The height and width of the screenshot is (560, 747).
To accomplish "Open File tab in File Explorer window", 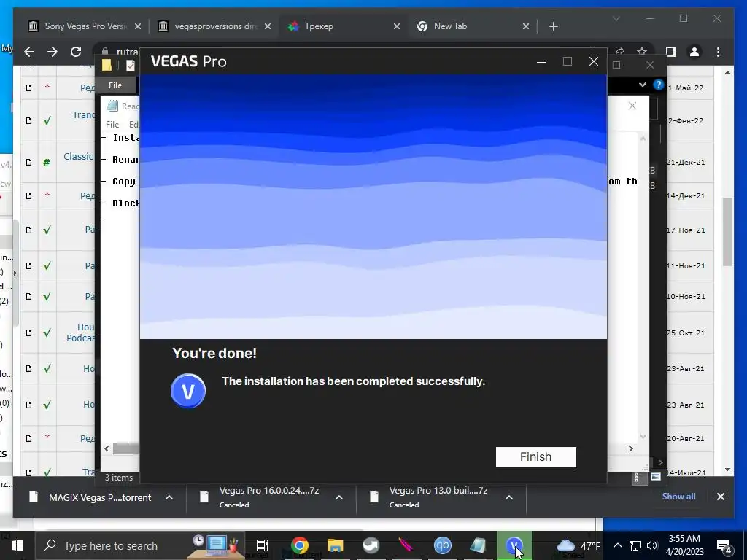I will [x=115, y=86].
